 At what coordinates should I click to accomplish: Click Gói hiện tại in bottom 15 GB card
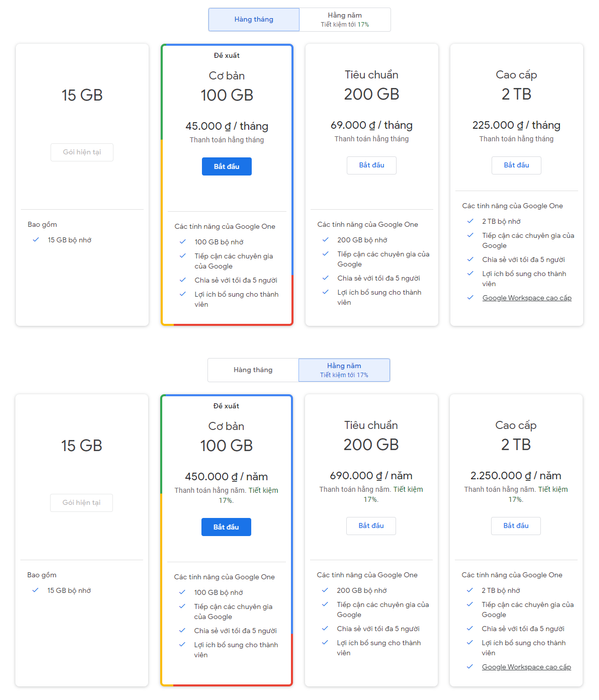tap(81, 503)
